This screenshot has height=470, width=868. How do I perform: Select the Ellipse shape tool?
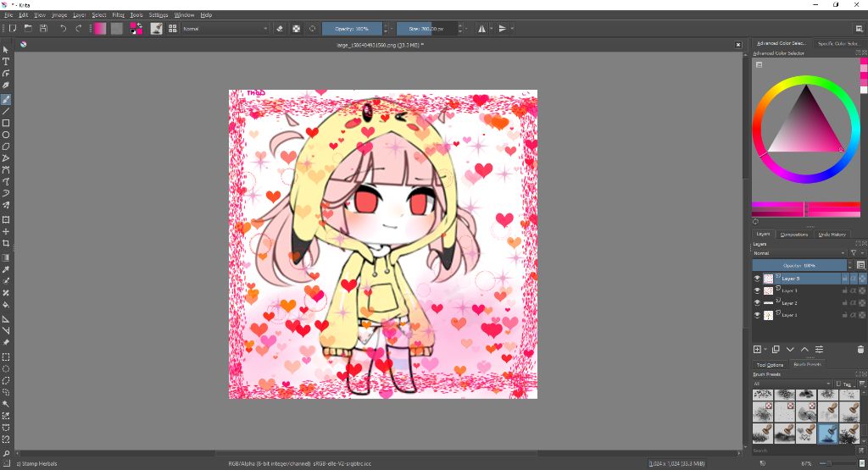6,135
